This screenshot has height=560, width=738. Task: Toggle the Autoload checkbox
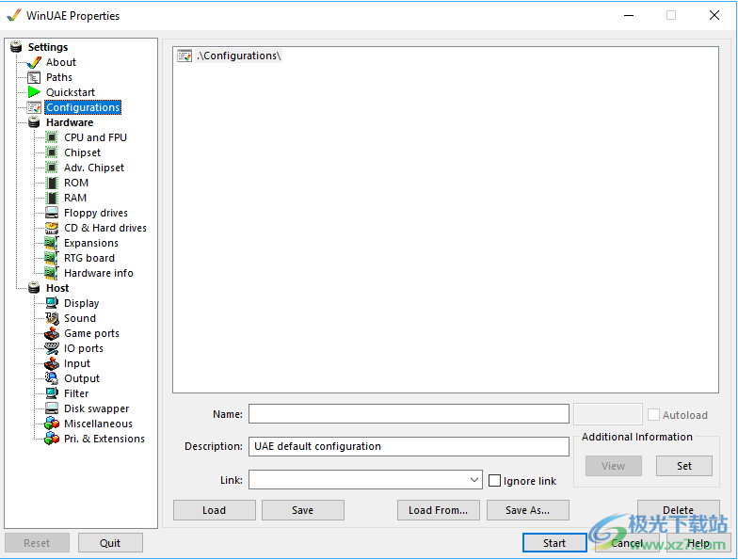click(653, 414)
